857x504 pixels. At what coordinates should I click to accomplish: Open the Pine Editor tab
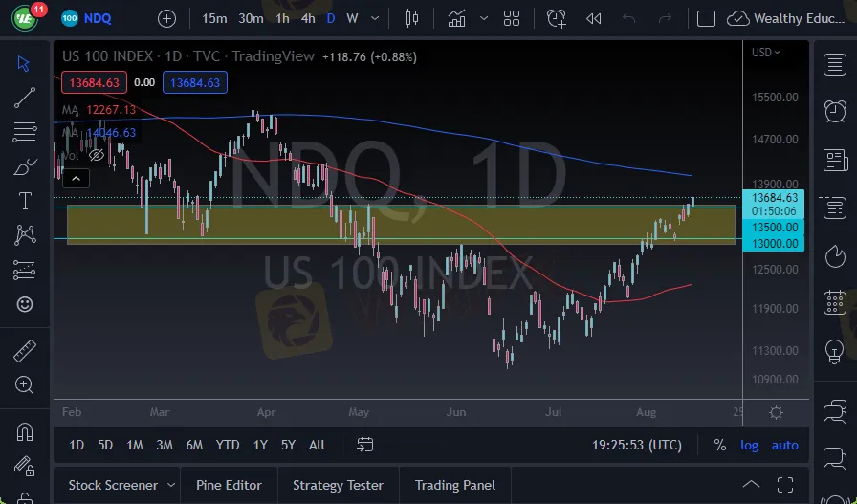click(x=229, y=485)
